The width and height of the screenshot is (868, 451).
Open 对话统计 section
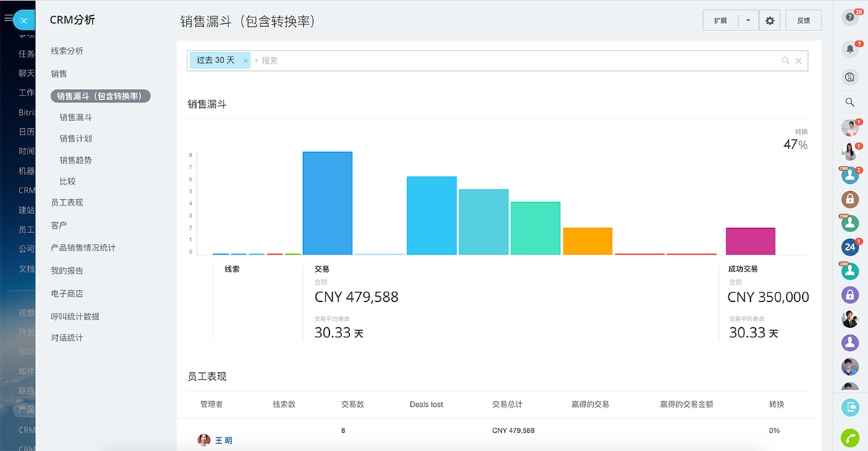tap(67, 338)
